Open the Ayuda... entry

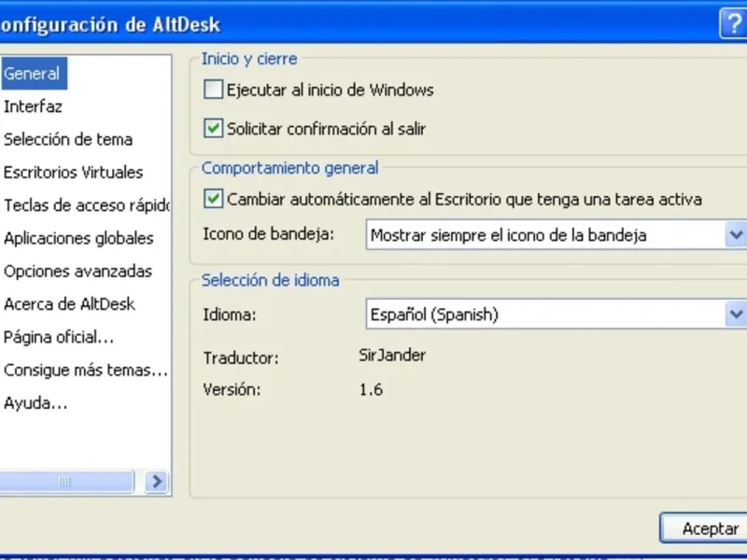click(35, 403)
